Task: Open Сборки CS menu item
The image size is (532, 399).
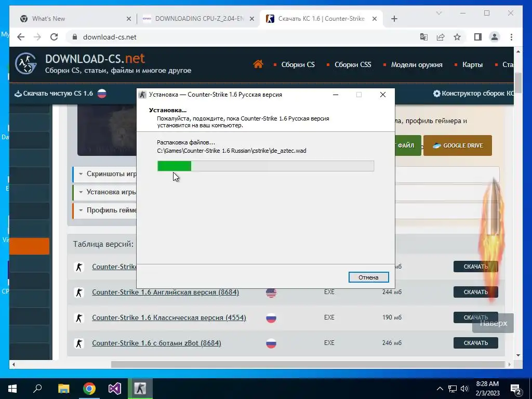Action: coord(298,64)
